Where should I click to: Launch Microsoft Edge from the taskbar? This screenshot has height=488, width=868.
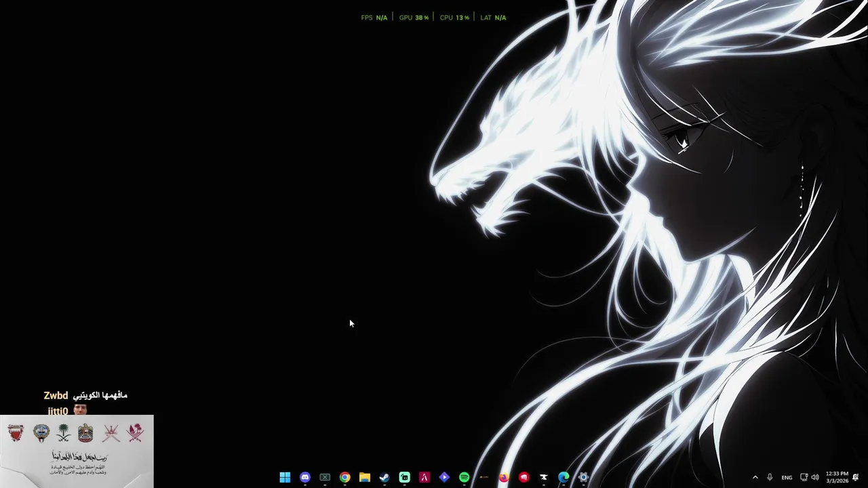564,477
